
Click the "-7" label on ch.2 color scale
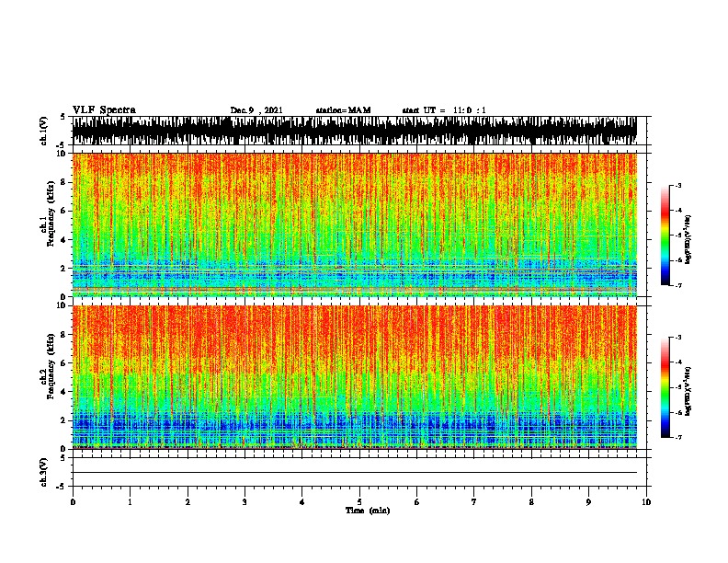pos(677,437)
